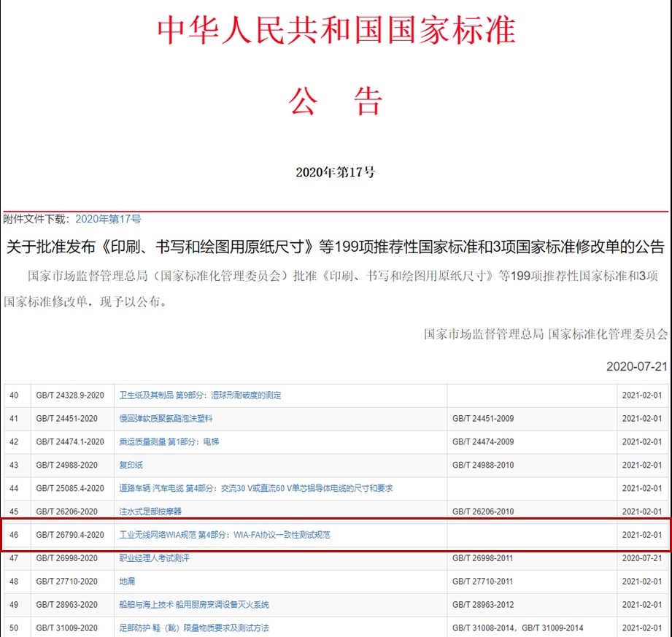Click standard number GB/T 24328.9-2020 cell
This screenshot has width=672, height=637.
point(70,395)
